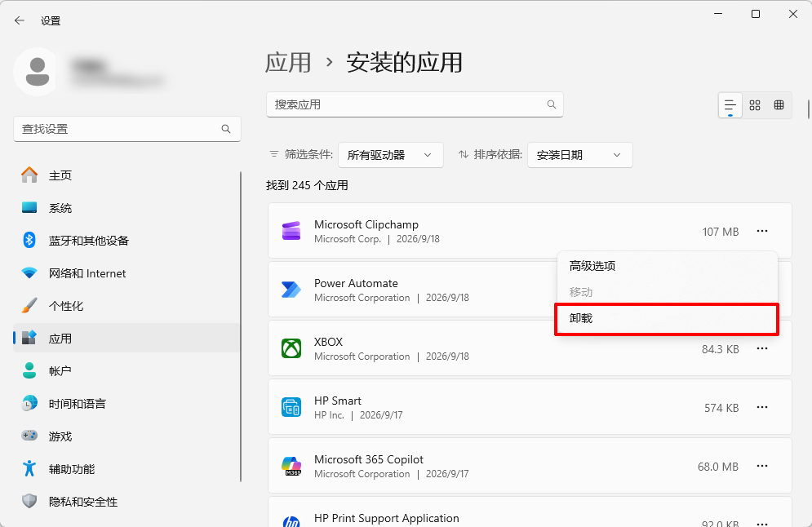The width and height of the screenshot is (812, 527).
Task: Open more options for Microsoft 365 Copilot
Action: click(x=761, y=466)
